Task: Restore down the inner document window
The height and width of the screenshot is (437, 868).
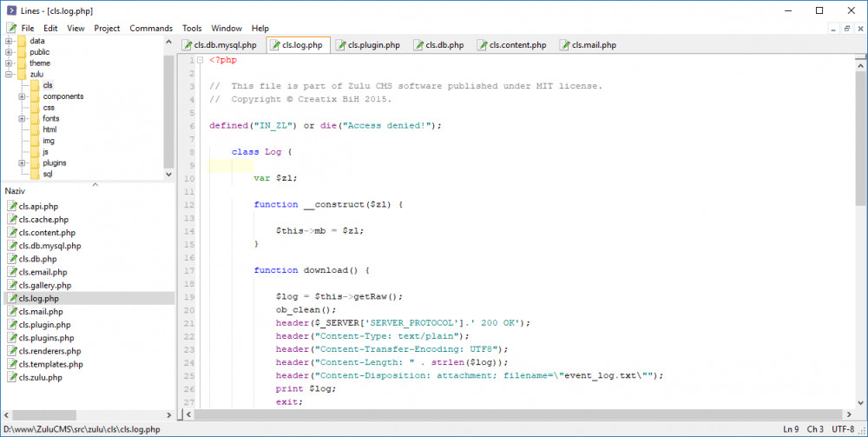Action: (x=847, y=28)
